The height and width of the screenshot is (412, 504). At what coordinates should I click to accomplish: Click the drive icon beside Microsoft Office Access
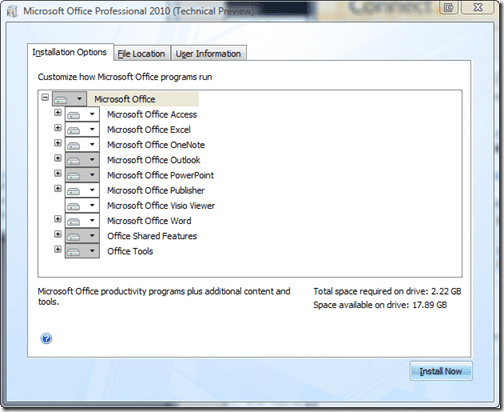click(x=74, y=115)
